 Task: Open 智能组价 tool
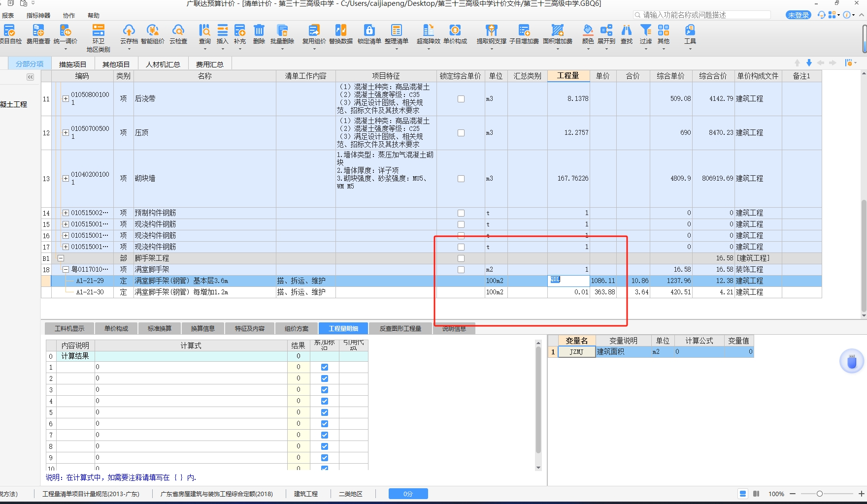pyautogui.click(x=153, y=34)
